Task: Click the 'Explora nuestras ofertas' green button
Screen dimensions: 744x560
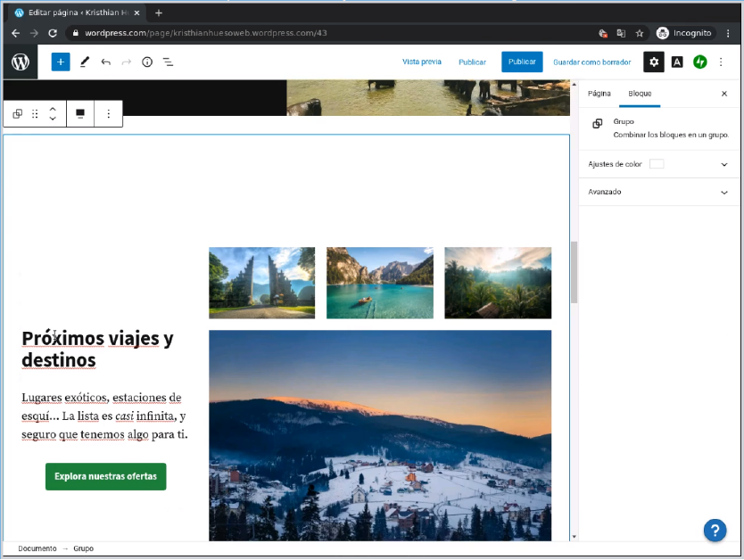Action: pyautogui.click(x=106, y=476)
